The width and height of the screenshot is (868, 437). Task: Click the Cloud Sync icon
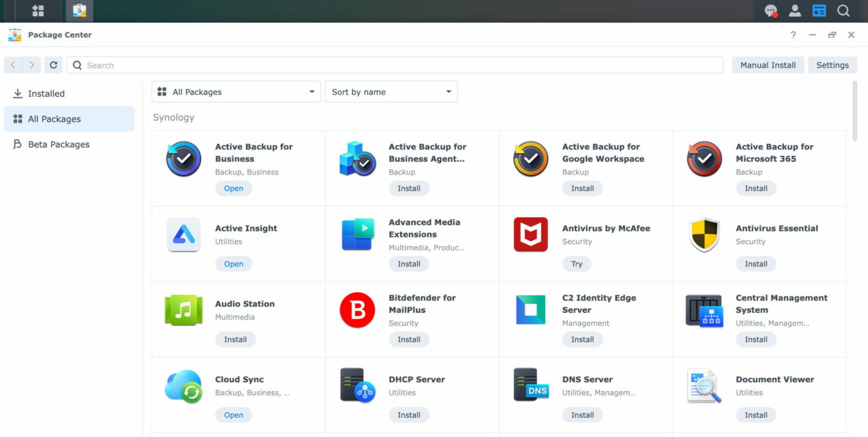coord(183,386)
